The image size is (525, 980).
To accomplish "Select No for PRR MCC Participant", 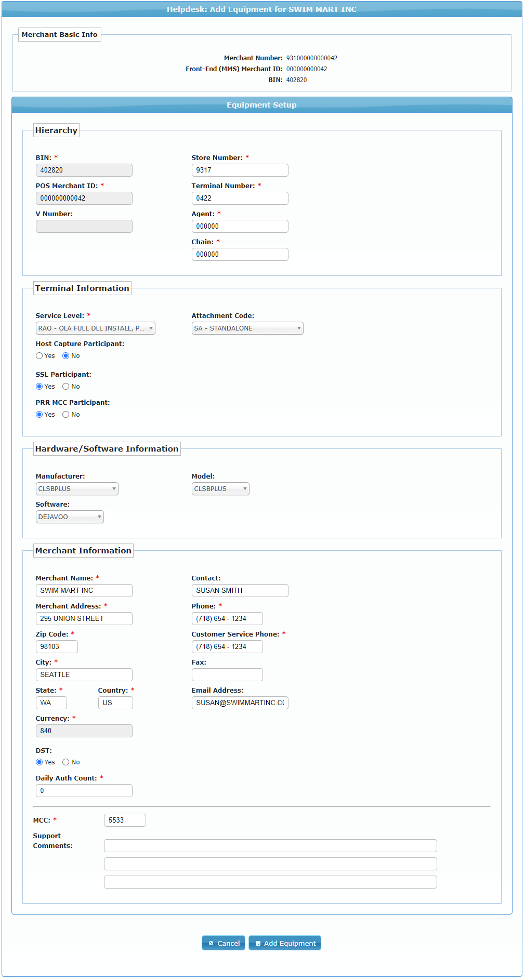I will tap(66, 415).
